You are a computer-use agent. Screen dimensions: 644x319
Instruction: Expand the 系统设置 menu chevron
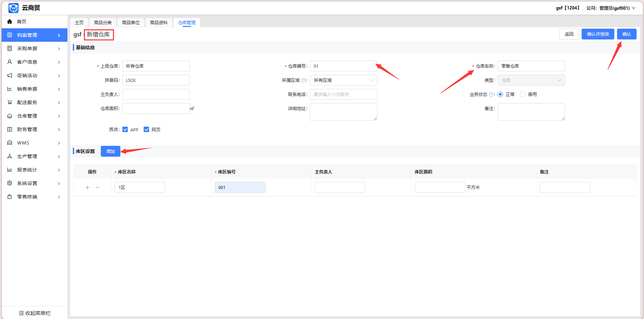[x=59, y=184]
